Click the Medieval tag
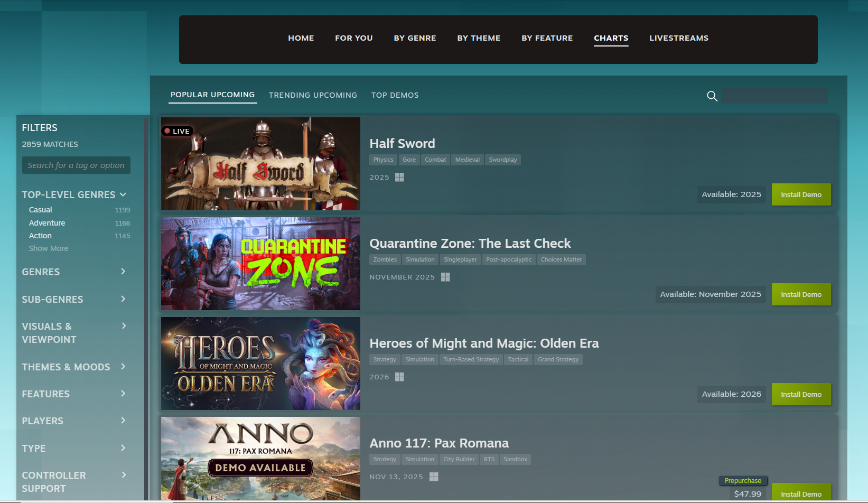The height and width of the screenshot is (503, 868). (x=468, y=160)
